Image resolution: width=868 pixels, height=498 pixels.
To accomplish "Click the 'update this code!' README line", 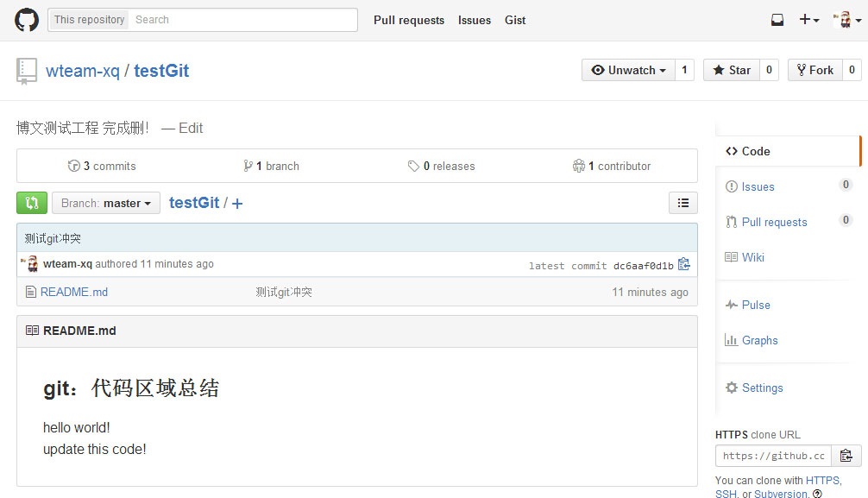I will (x=95, y=450).
